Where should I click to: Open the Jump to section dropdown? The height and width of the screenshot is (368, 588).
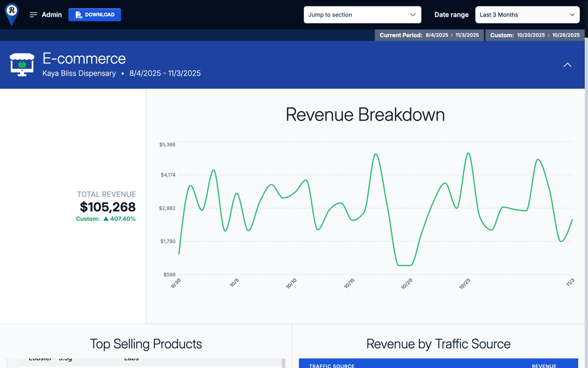362,15
